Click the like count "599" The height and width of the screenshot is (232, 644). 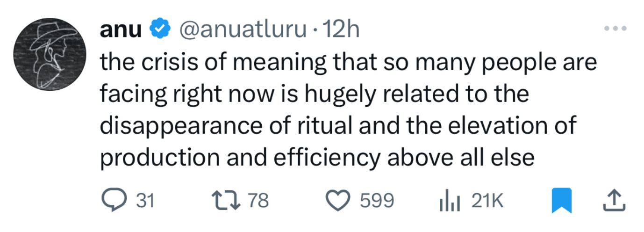click(377, 201)
